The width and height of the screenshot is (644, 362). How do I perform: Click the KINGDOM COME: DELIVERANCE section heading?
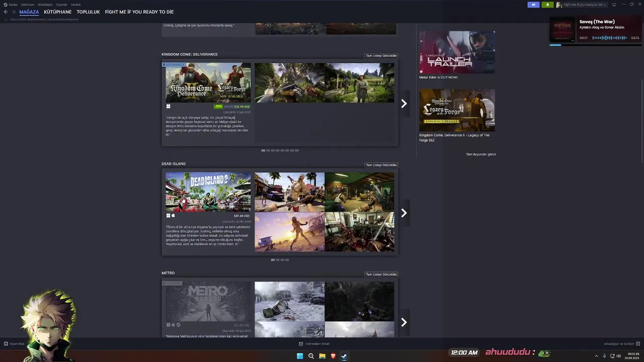190,54
